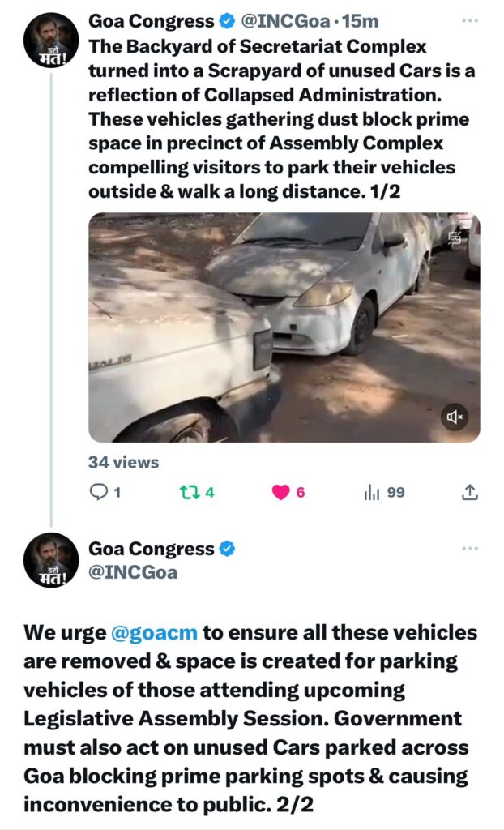This screenshot has height=830, width=504.
Task: Open the 15m timestamp of first tweet
Action: coord(360,21)
